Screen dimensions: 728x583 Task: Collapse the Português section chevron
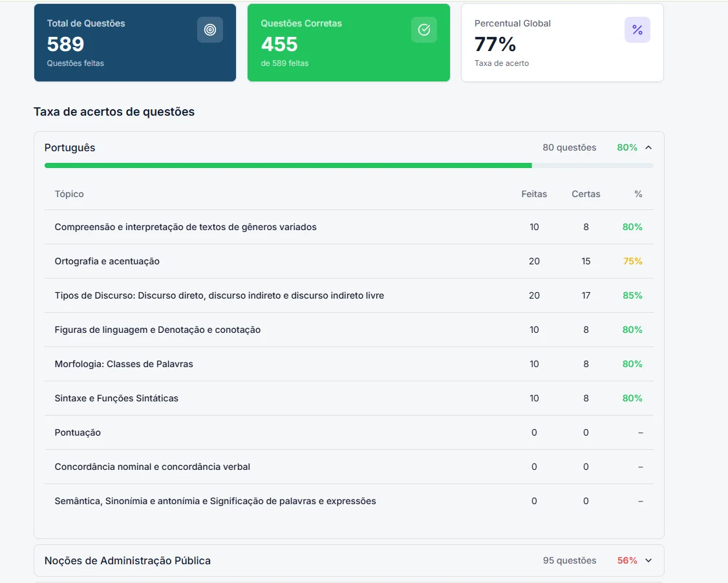click(x=648, y=148)
